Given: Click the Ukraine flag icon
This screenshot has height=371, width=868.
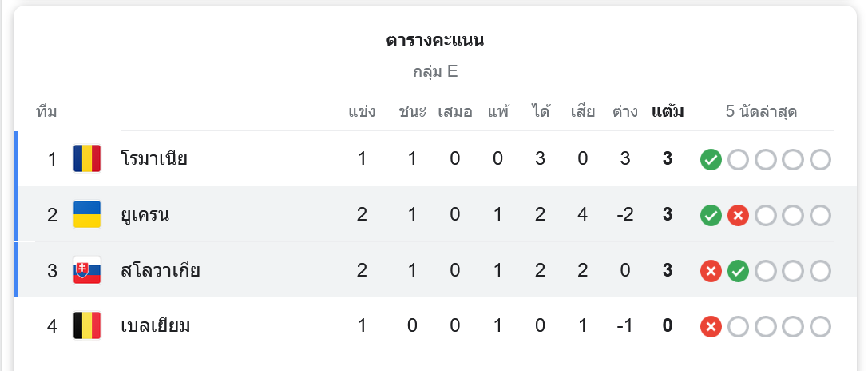Looking at the screenshot, I should point(87,214).
